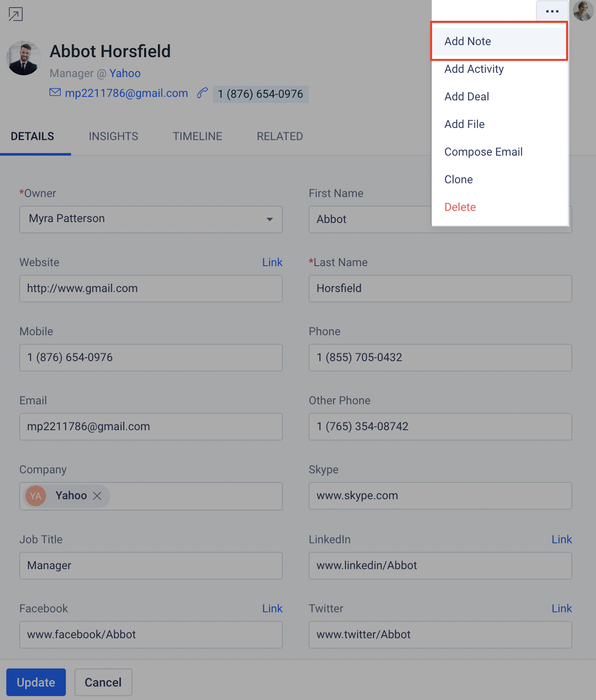Image resolution: width=596 pixels, height=700 pixels.
Task: Click the user profile avatar
Action: click(x=583, y=11)
